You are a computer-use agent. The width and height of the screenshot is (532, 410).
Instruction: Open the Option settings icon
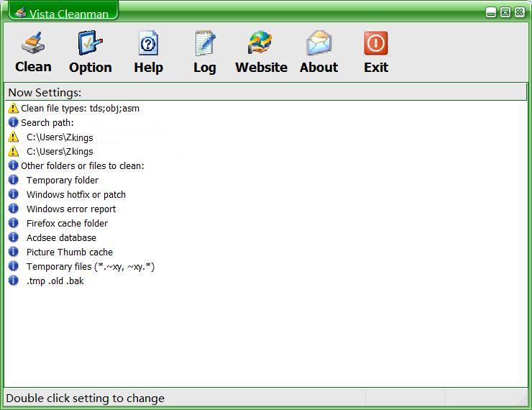91,44
